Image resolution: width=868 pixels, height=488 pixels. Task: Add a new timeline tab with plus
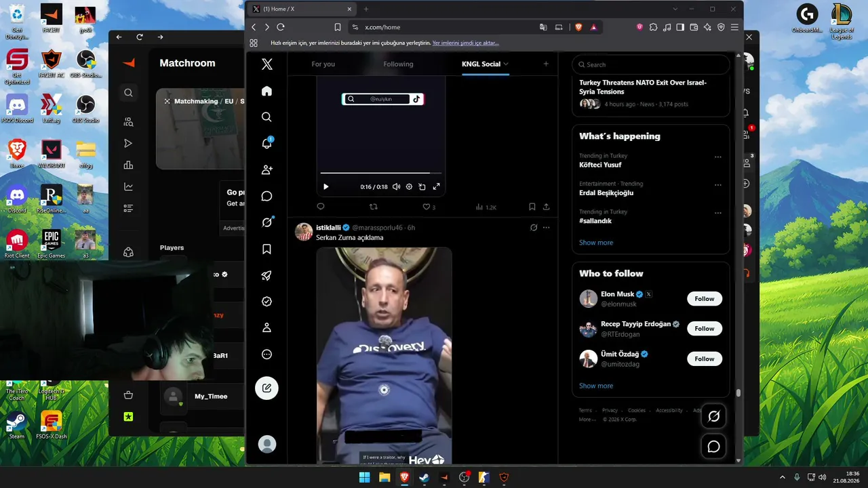point(546,64)
